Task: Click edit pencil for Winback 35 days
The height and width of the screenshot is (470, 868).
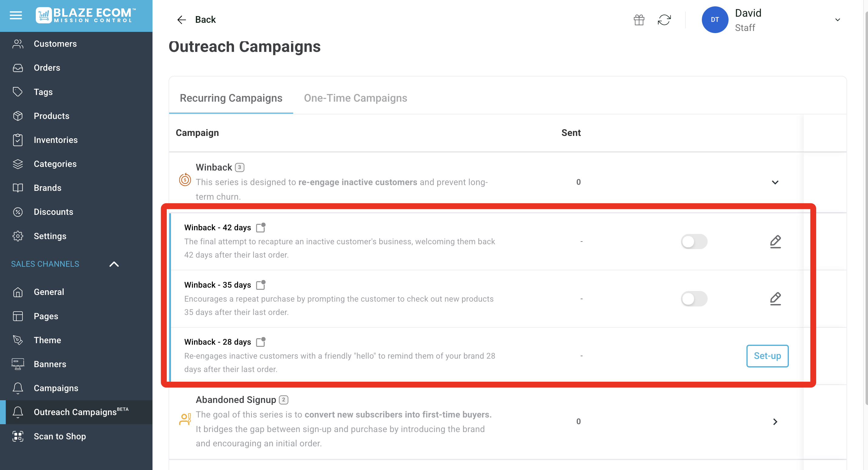Action: point(775,299)
